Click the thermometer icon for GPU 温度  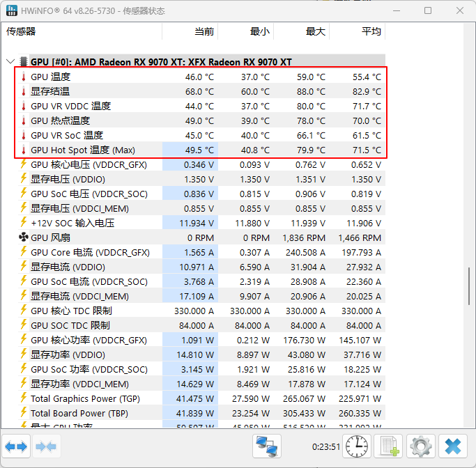click(24, 77)
